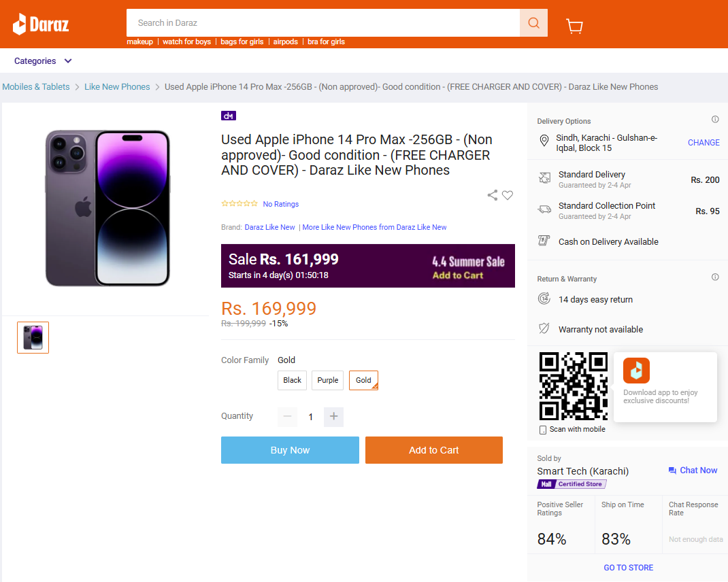The height and width of the screenshot is (582, 728).
Task: Click the iPhone image thumbnail
Action: (x=33, y=337)
